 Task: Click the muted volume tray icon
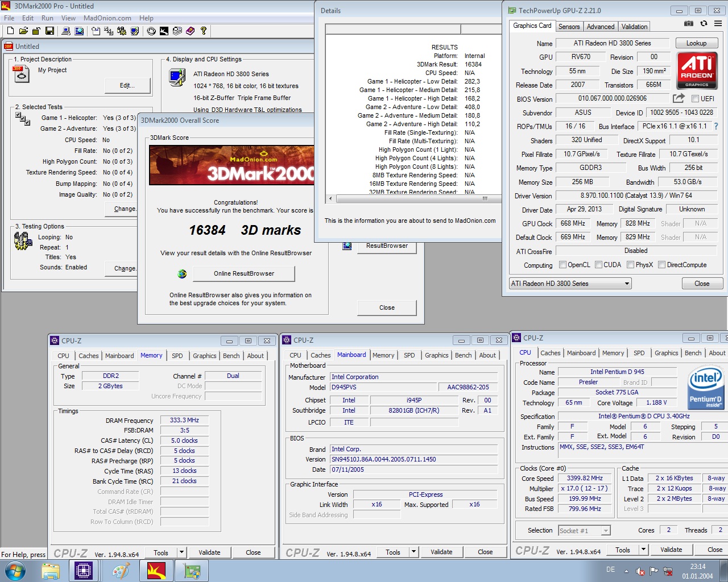pos(640,571)
